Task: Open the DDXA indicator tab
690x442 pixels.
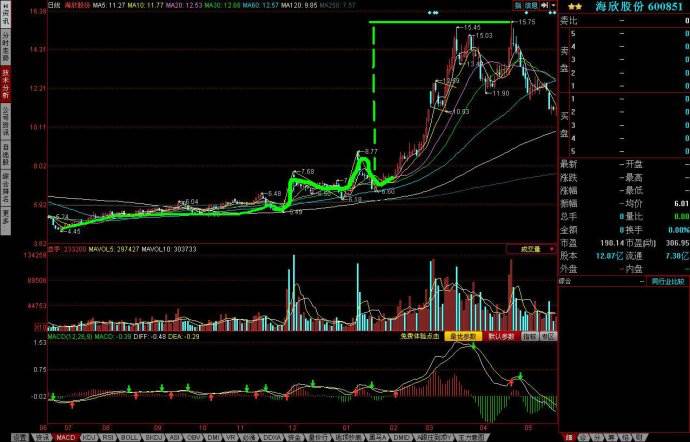Action: pyautogui.click(x=273, y=438)
